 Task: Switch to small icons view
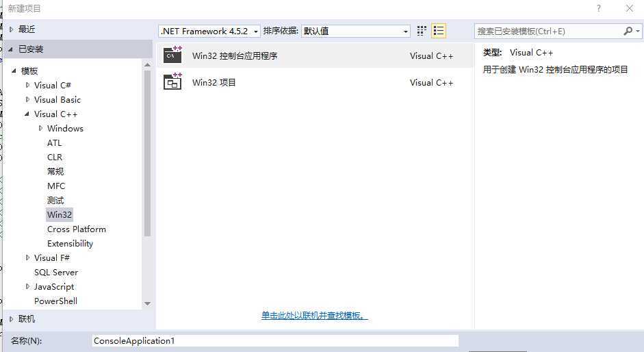point(422,31)
